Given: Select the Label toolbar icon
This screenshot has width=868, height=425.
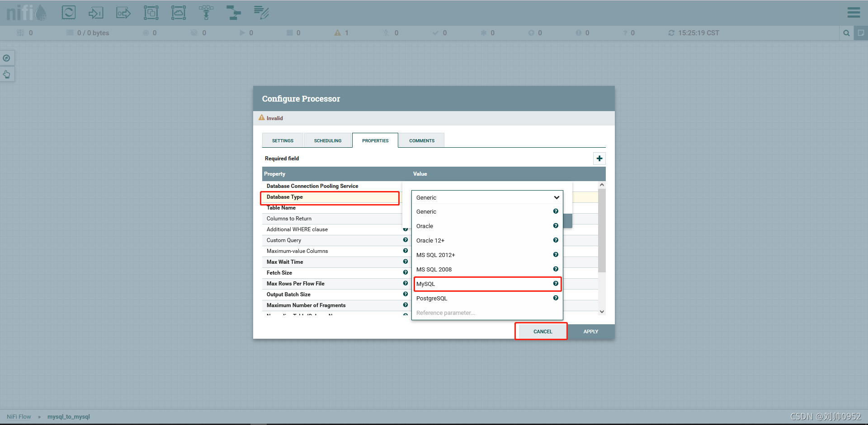Looking at the screenshot, I should [261, 13].
